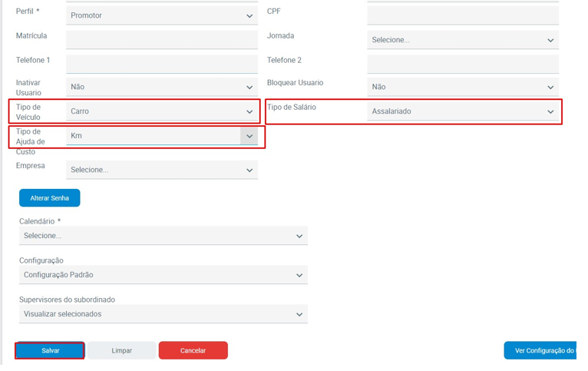Click the Matrícula text field
588x371 pixels.
point(161,40)
